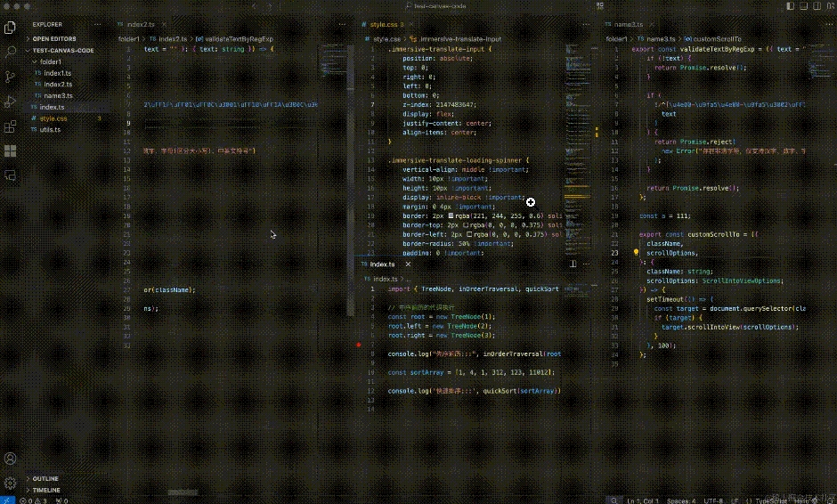
Task: Close the index.ts editor tab
Action: (408, 264)
